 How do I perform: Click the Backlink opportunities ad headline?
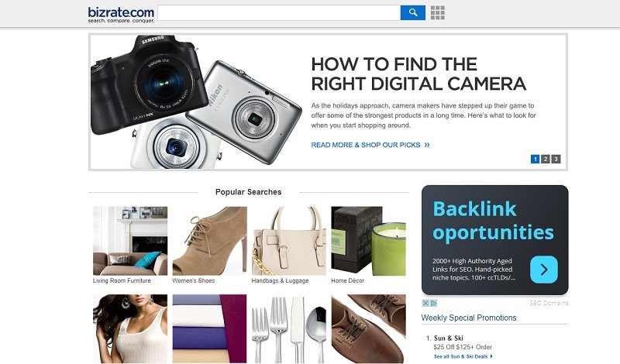point(493,221)
